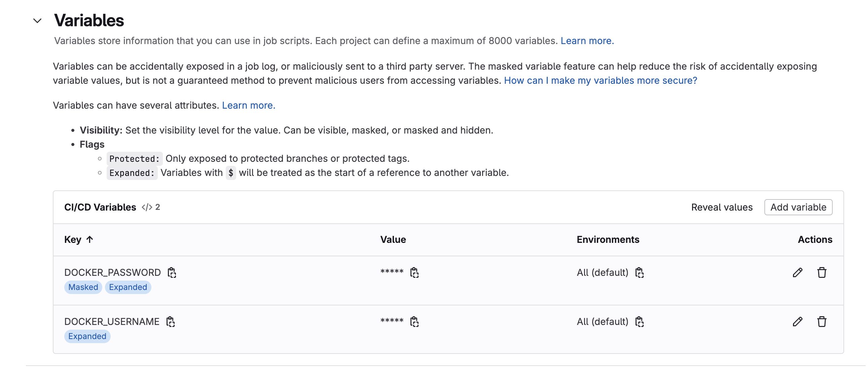
Task: Open the code view of CI/CD Variables
Action: pyautogui.click(x=147, y=207)
